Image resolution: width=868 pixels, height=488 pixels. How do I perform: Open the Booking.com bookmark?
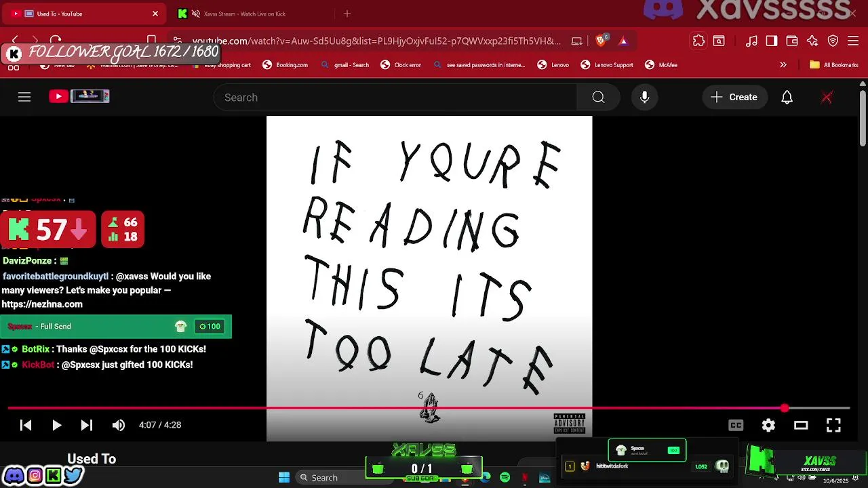point(285,65)
